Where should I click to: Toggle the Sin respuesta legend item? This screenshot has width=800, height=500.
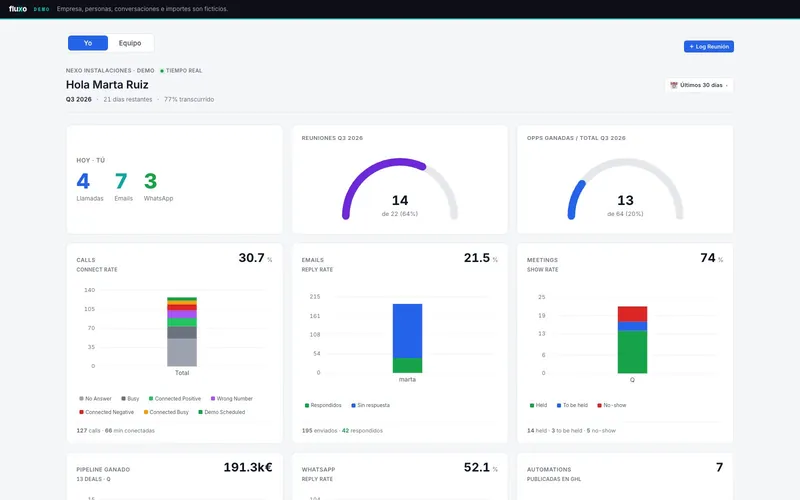tap(370, 405)
